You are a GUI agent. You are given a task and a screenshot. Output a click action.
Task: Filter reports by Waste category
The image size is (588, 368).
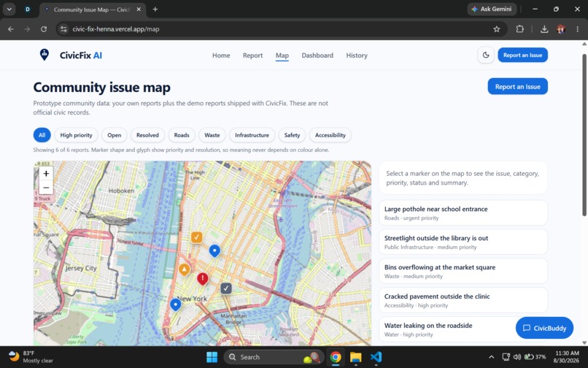[x=212, y=135]
